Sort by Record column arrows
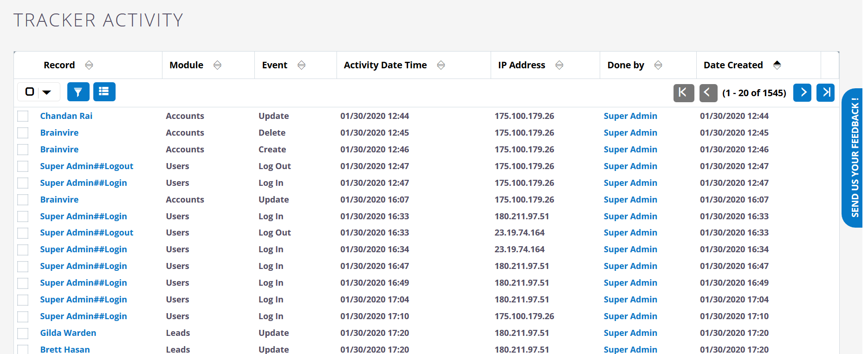The width and height of the screenshot is (868, 354). coord(89,65)
